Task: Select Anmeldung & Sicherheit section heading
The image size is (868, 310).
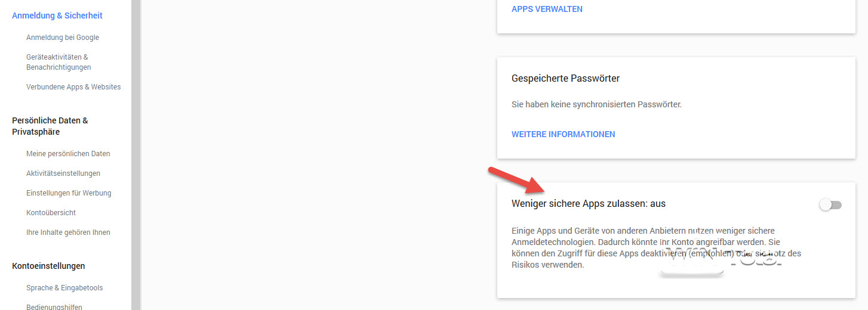Action: pyautogui.click(x=57, y=15)
